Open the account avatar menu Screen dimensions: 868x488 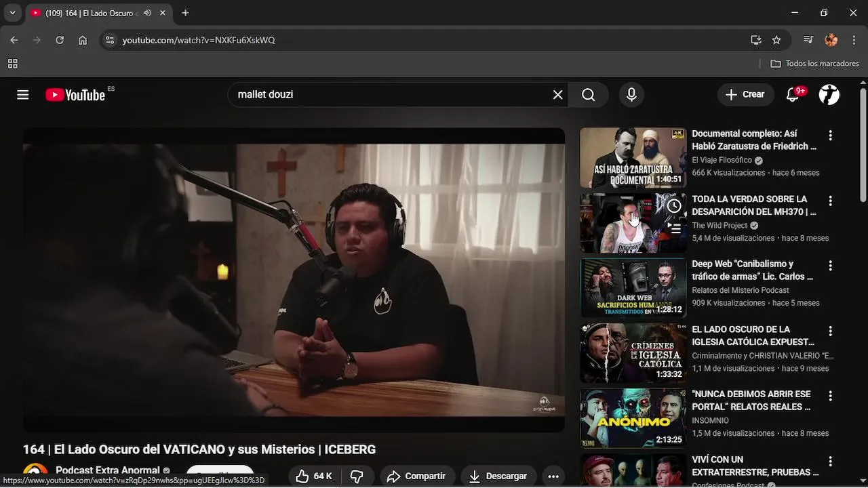pos(829,95)
